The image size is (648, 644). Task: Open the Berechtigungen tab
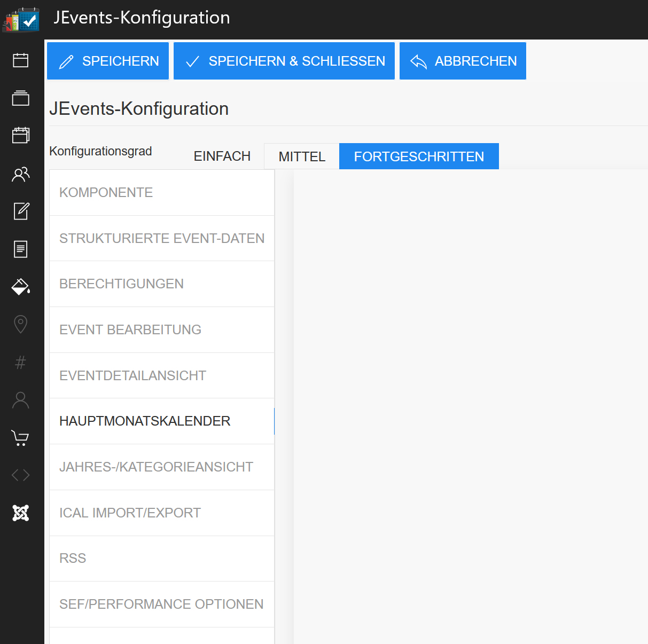162,284
